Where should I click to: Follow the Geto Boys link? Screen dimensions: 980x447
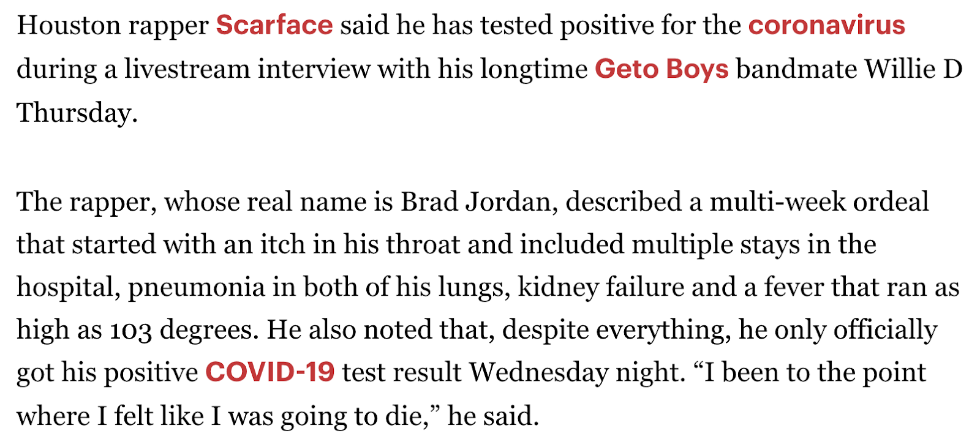[x=661, y=69]
